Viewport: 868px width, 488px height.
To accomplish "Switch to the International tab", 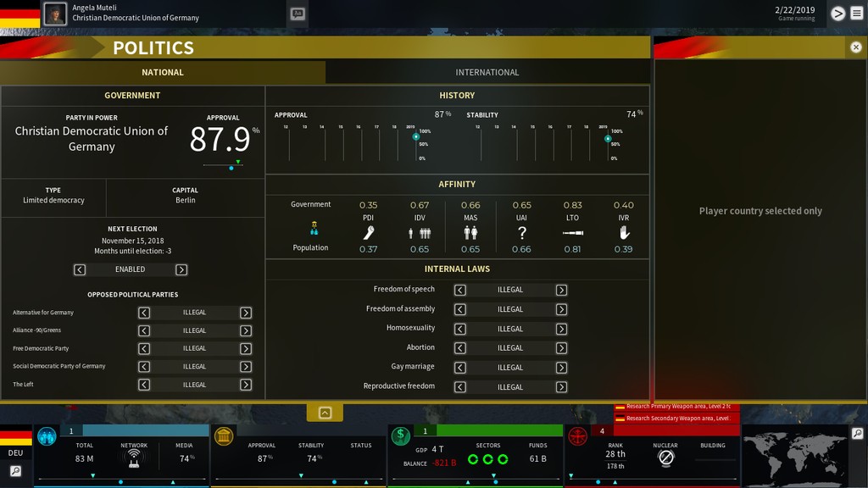I will pos(487,72).
